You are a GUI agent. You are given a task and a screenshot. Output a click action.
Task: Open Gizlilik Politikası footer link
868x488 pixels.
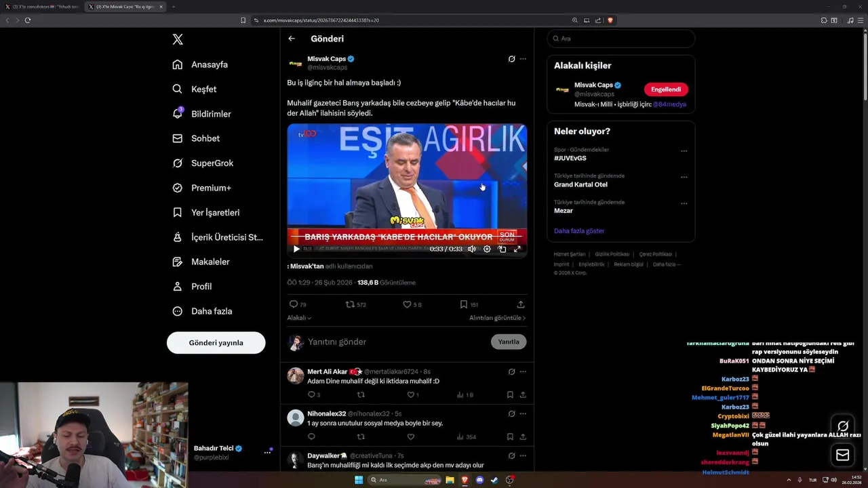612,254
